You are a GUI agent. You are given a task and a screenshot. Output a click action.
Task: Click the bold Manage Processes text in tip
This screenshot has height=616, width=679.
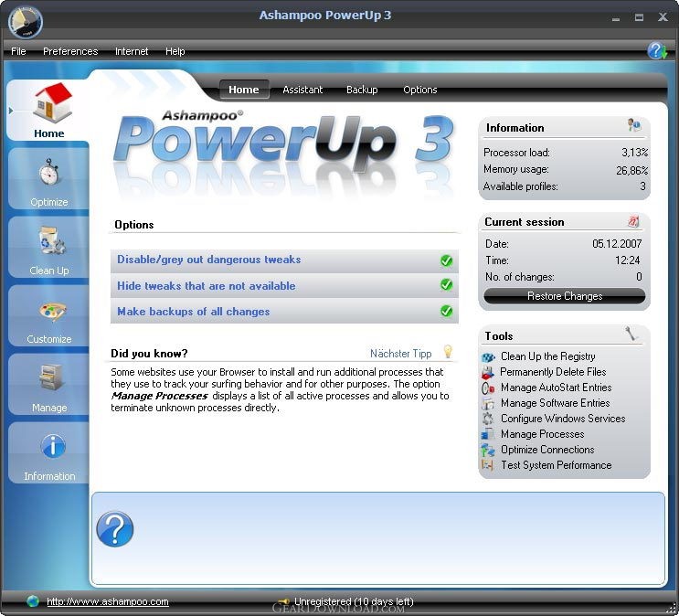[159, 396]
